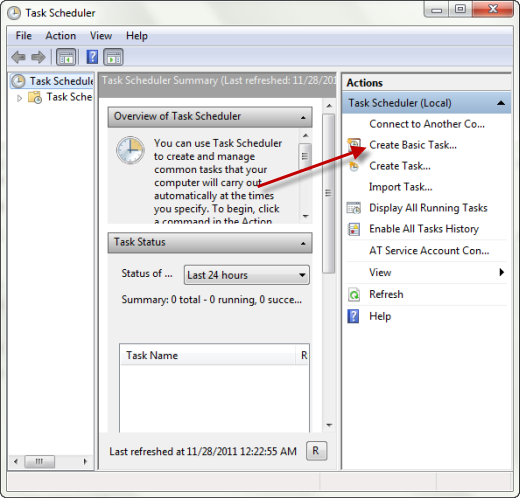Screen dimensions: 520x498
Task: Click Help text in Actions pane
Action: point(380,316)
